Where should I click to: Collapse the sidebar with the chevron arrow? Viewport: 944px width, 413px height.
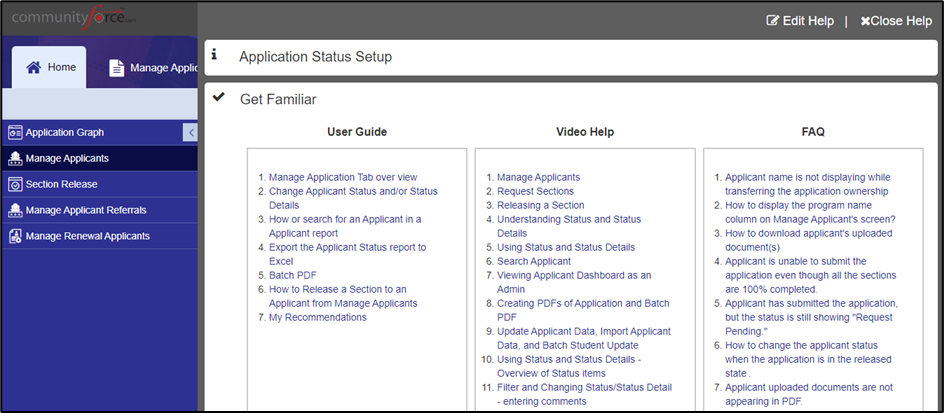pos(190,132)
